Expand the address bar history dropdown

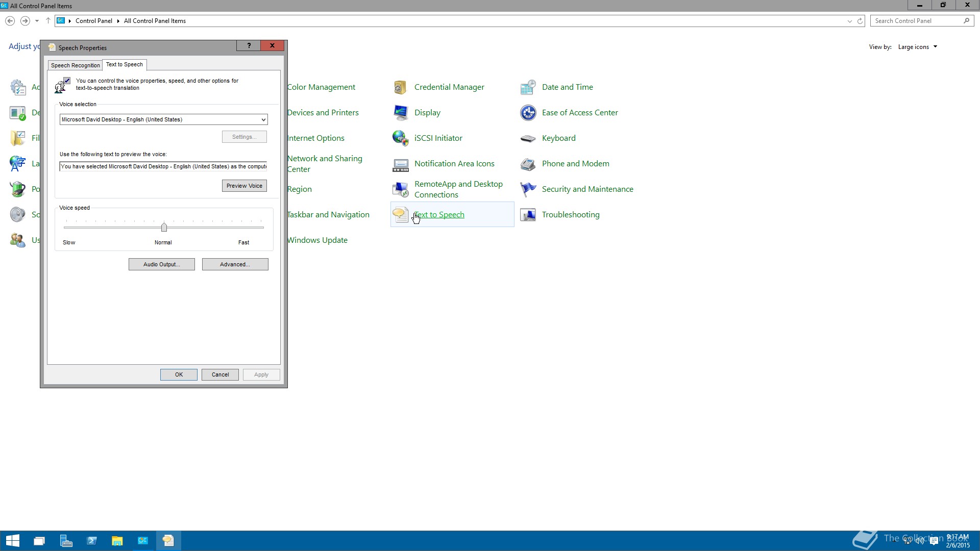849,21
